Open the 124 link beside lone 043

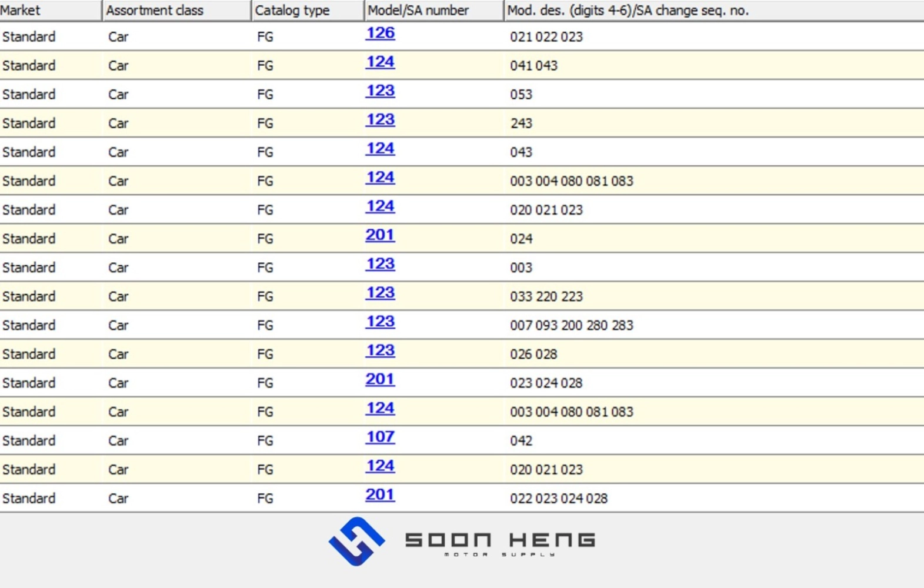pyautogui.click(x=380, y=149)
